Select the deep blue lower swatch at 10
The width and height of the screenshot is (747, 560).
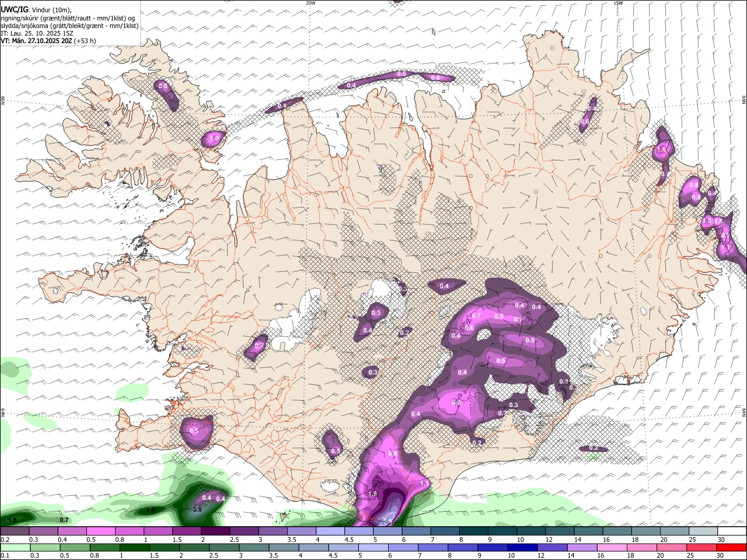(522, 548)
